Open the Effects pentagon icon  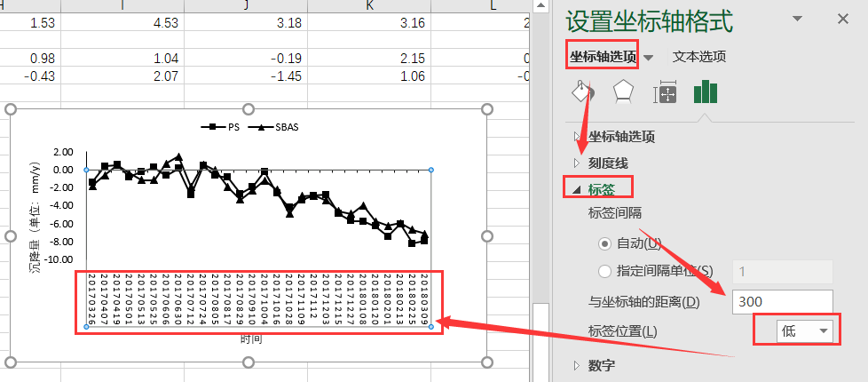[x=623, y=92]
